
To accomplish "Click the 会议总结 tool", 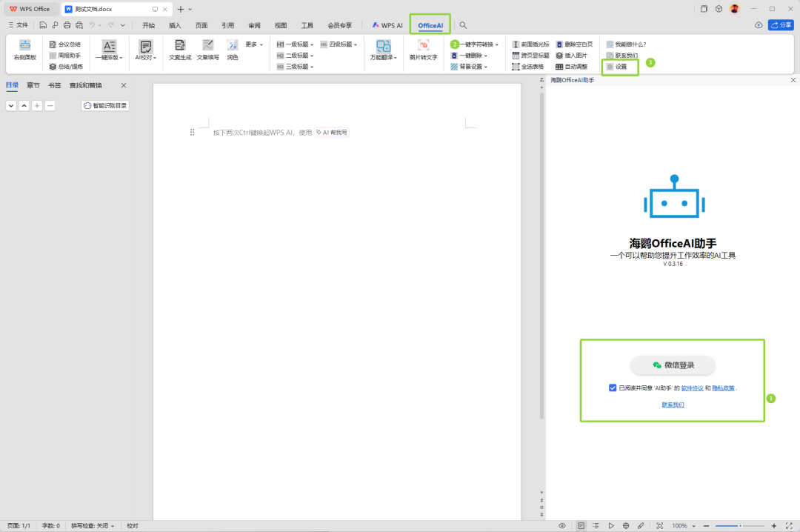I will [64, 44].
